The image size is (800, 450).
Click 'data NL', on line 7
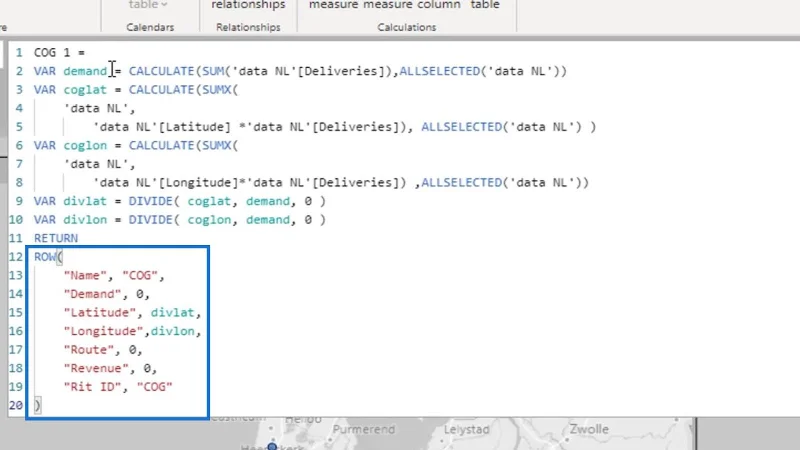(x=99, y=164)
